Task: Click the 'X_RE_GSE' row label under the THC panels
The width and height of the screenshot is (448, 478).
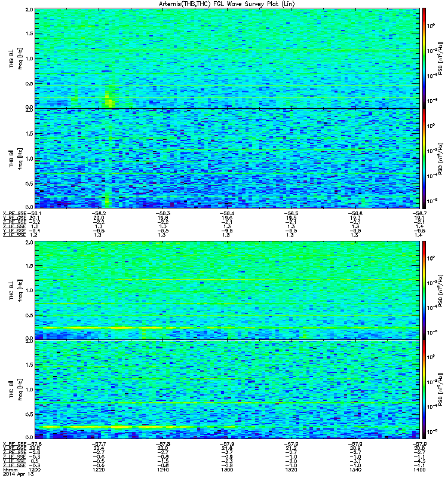Action: 14,444
